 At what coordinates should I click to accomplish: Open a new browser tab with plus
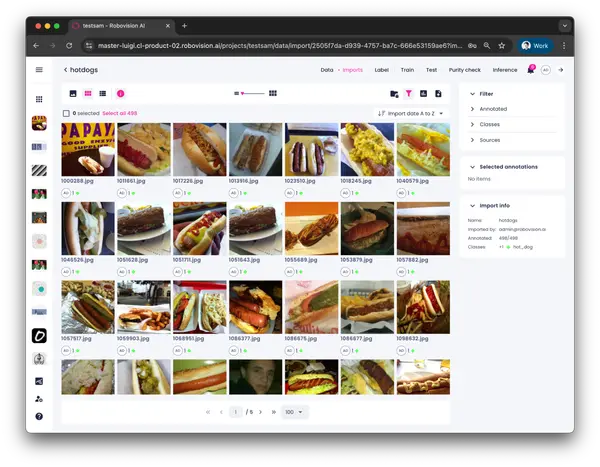click(x=184, y=26)
